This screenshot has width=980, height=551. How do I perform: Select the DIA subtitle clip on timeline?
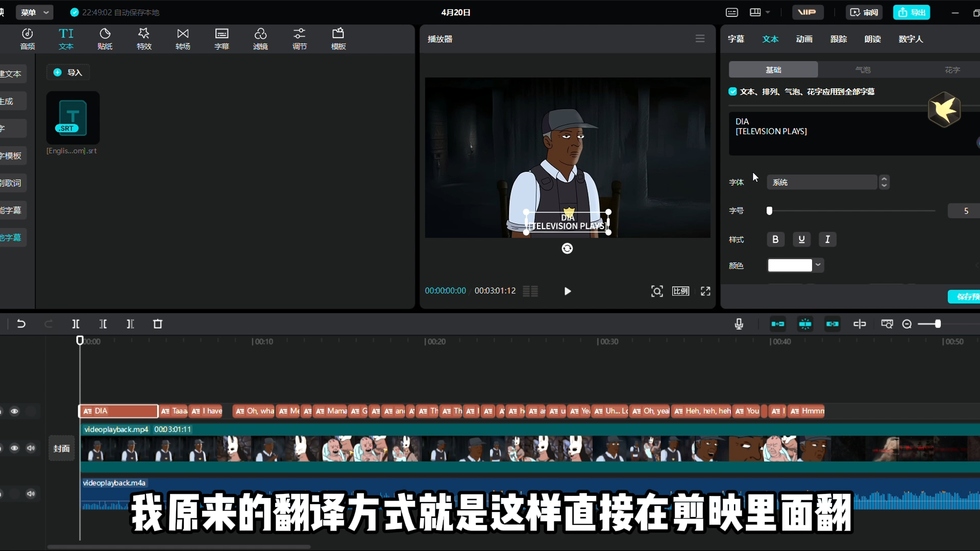coord(118,411)
